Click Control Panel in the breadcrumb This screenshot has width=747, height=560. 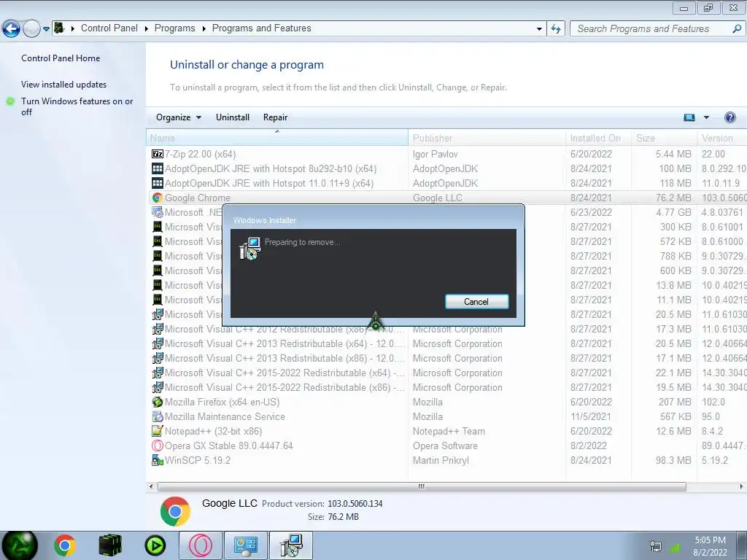coord(109,28)
